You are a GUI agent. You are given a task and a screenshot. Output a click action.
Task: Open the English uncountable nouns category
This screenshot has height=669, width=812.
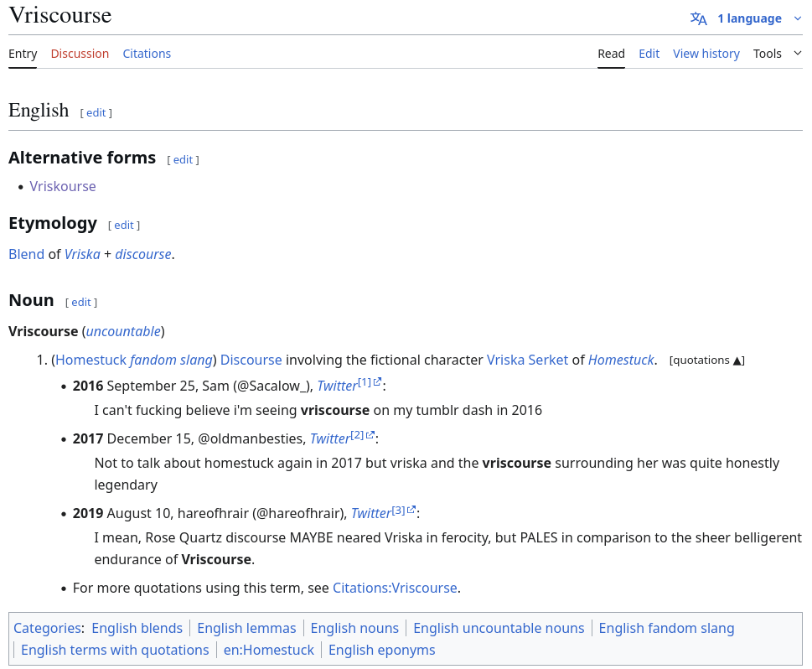(499, 628)
